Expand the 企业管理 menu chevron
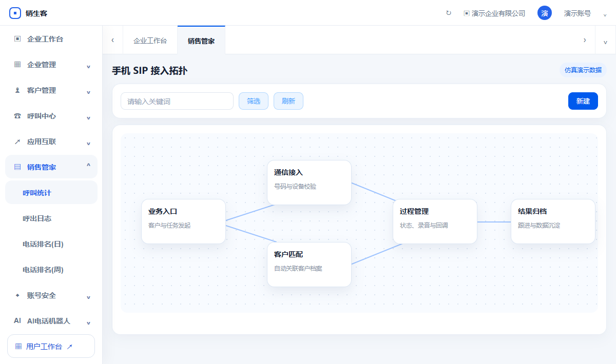This screenshot has height=364, width=616. [88, 66]
